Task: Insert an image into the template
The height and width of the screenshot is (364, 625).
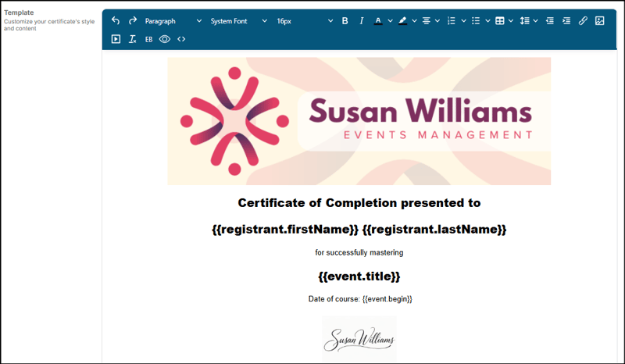Action: pos(599,21)
